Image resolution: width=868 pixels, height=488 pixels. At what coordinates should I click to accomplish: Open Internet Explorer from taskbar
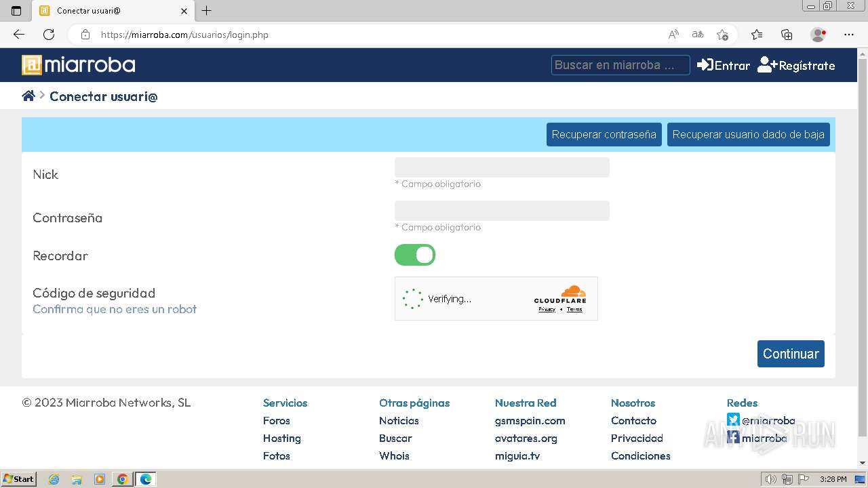pos(54,479)
